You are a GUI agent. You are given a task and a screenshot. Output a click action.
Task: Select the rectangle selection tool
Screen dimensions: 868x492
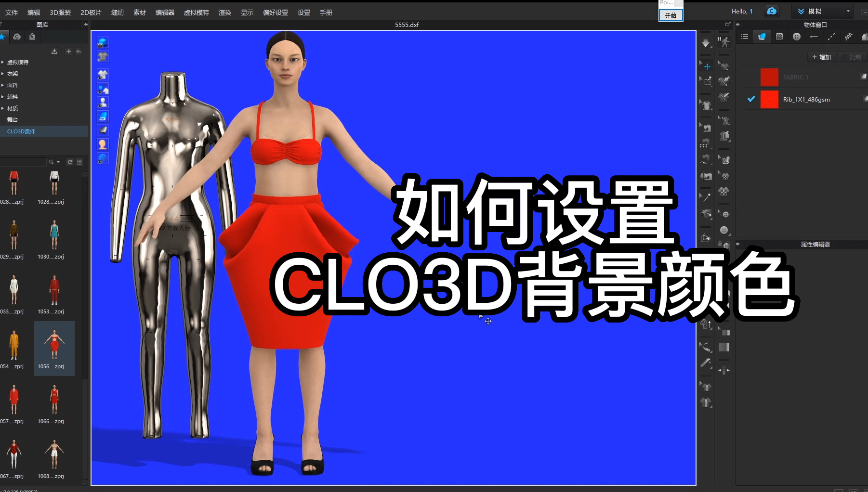(706, 81)
